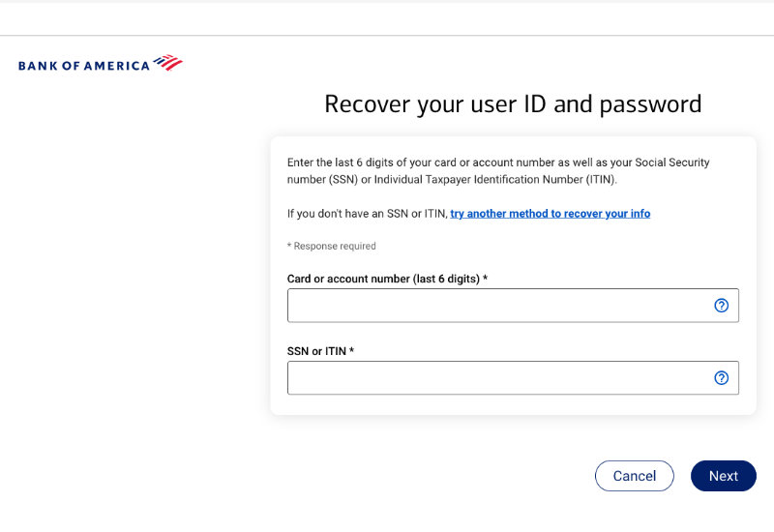Click the blank header strip above the logo

coord(387,19)
